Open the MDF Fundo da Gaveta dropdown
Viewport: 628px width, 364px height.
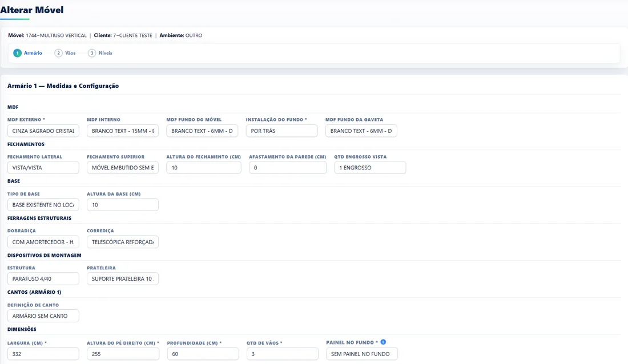[x=361, y=131]
